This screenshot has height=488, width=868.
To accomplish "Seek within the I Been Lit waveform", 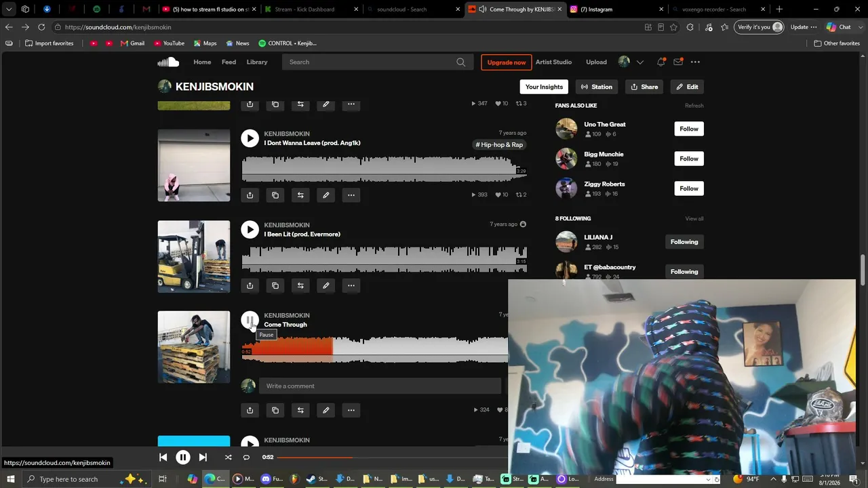I will 384,260.
